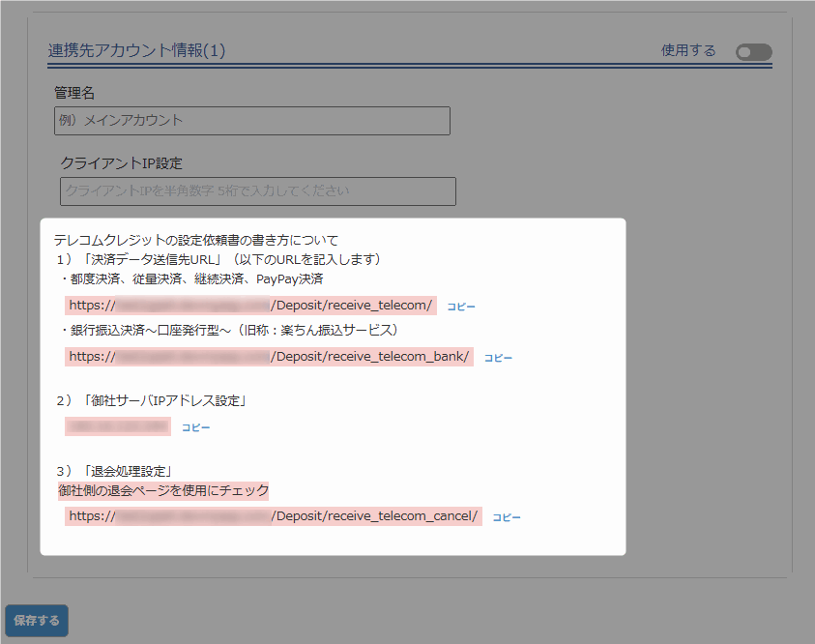Click the 使用する label text
Screen dimensions: 815x644
tap(688, 51)
